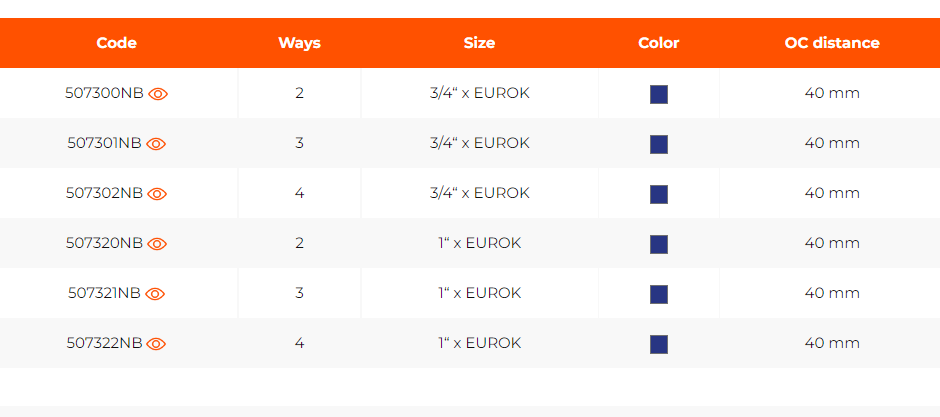Click the color swatch in the 507320NB row
This screenshot has height=417, width=940.
(659, 244)
